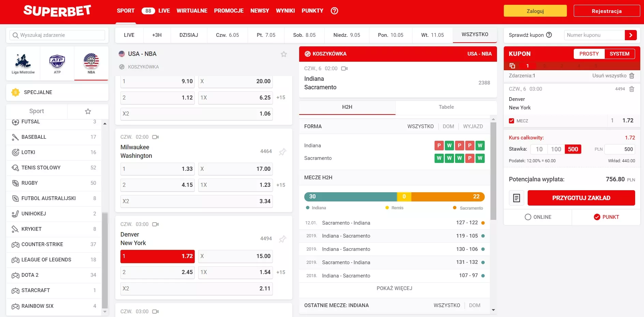This screenshot has height=317, width=644.
Task: Submit coupon number arrow button
Action: (631, 35)
